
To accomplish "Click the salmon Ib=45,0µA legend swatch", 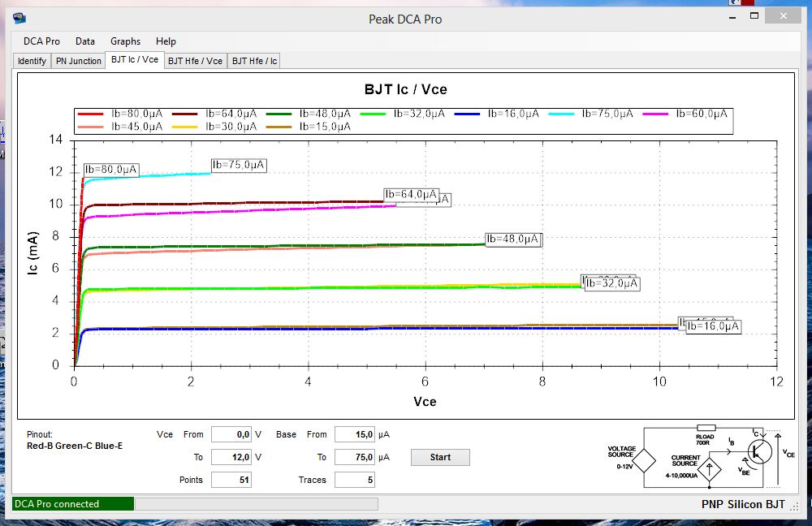I will 91,127.
